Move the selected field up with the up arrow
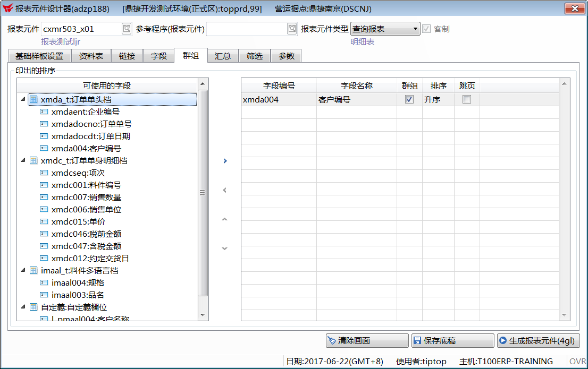588x369 pixels. (225, 219)
